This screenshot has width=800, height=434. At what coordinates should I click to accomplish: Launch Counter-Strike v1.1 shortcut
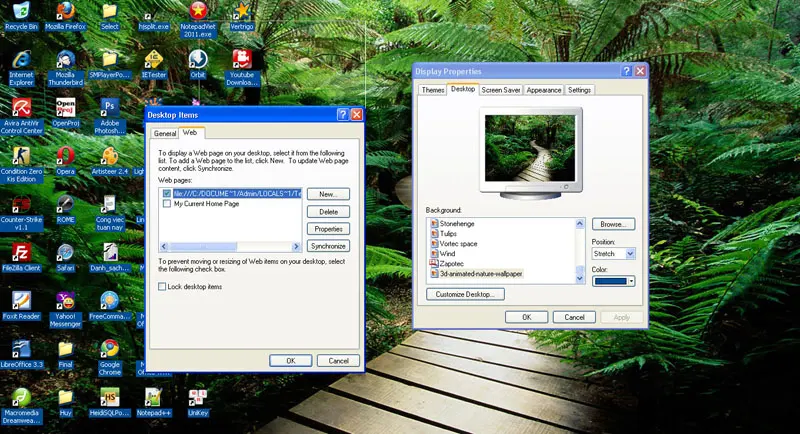click(21, 213)
